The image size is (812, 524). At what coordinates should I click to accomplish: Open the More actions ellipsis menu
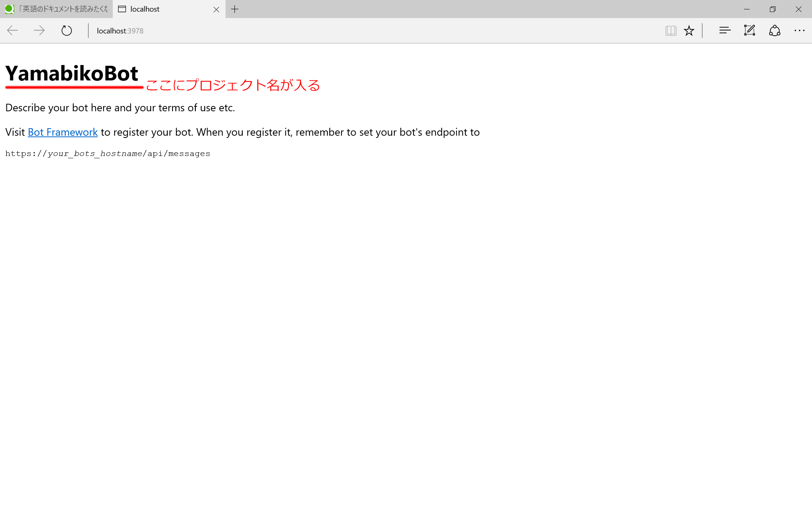pos(799,30)
